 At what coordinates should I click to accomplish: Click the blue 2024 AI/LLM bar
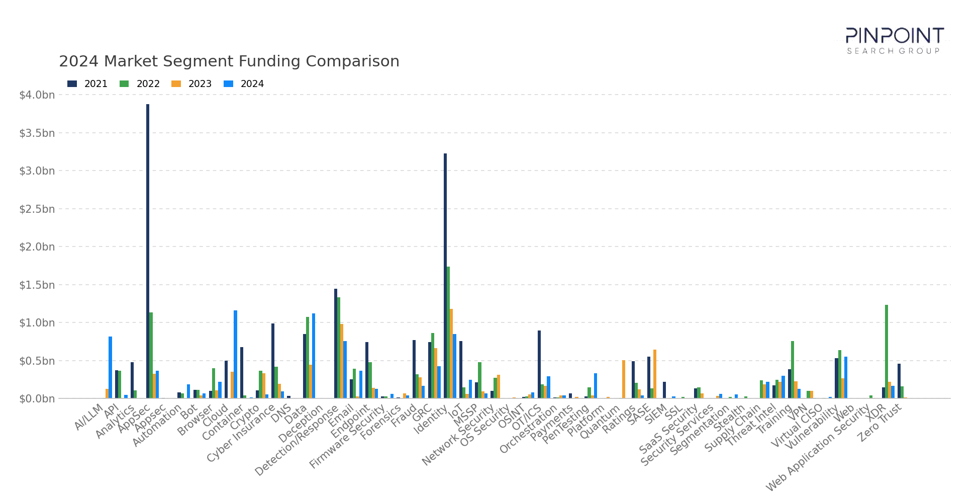tap(110, 367)
